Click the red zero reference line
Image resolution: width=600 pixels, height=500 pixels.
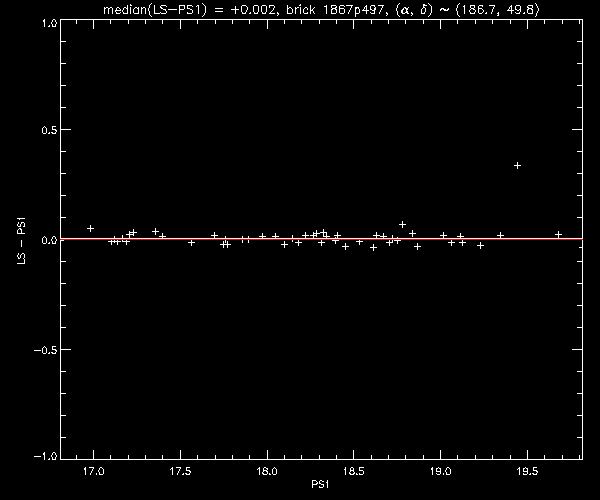(x=321, y=239)
